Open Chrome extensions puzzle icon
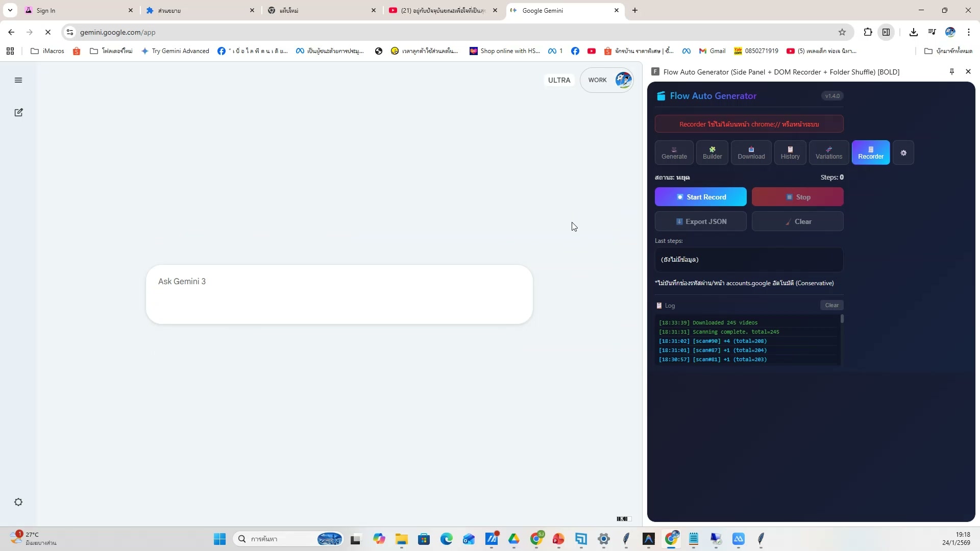This screenshot has height=551, width=980. tap(868, 32)
